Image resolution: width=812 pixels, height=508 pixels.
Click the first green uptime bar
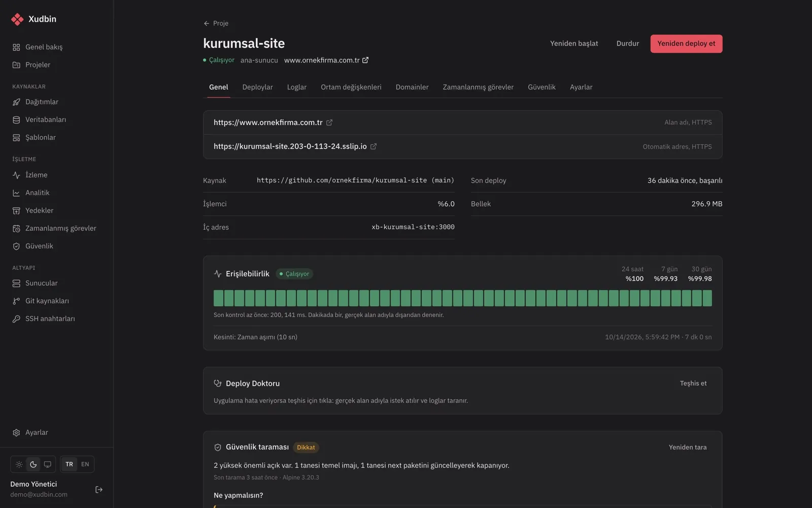219,298
